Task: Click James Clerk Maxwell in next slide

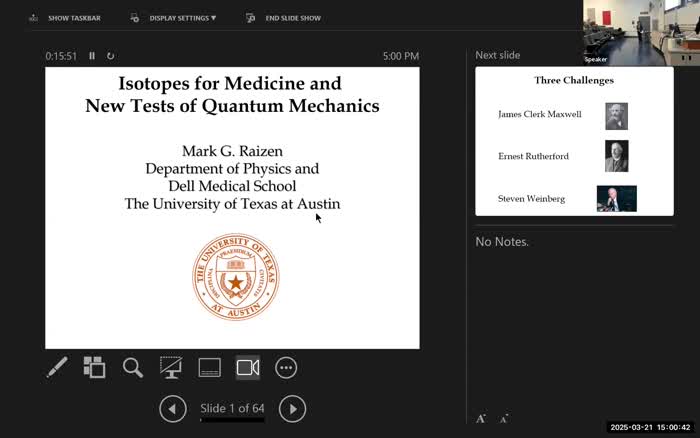Action: [540, 114]
